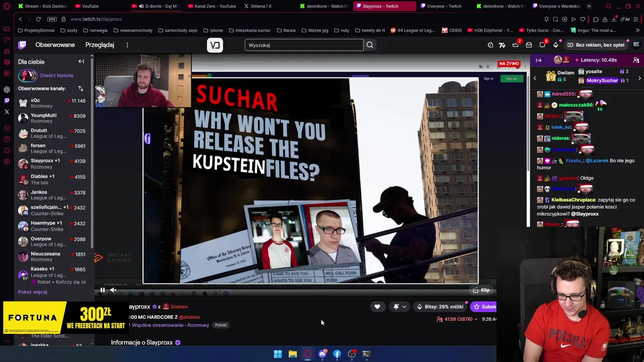Open the CEIDG bookmark

(x=452, y=30)
